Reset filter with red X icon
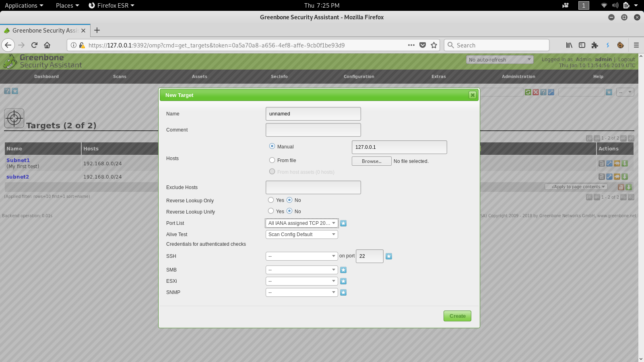 [x=536, y=92]
